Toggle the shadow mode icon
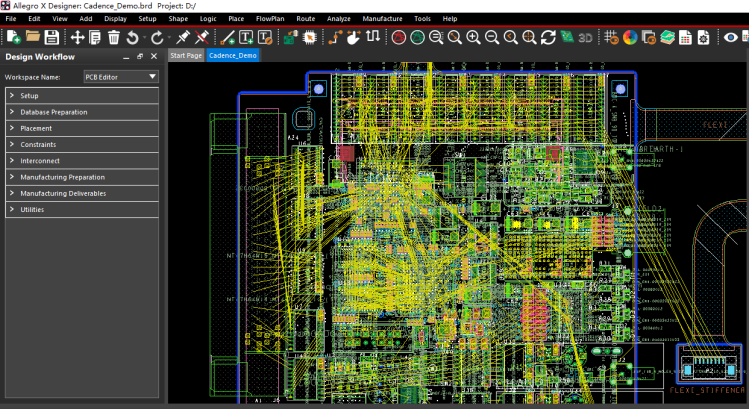 [649, 37]
